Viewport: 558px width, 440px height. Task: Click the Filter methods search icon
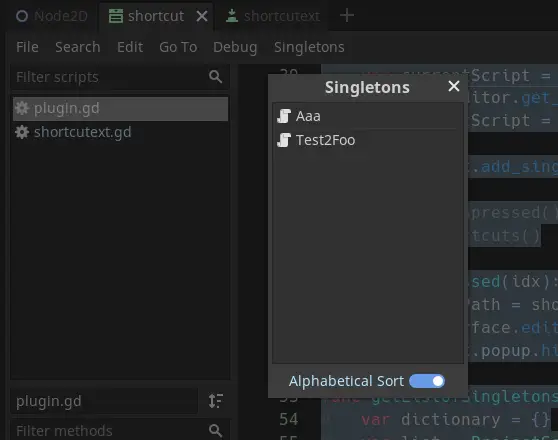click(216, 430)
